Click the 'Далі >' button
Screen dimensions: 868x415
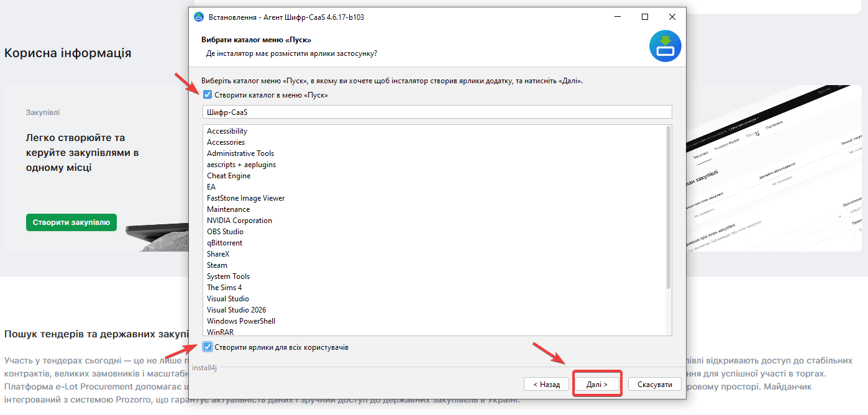(597, 385)
